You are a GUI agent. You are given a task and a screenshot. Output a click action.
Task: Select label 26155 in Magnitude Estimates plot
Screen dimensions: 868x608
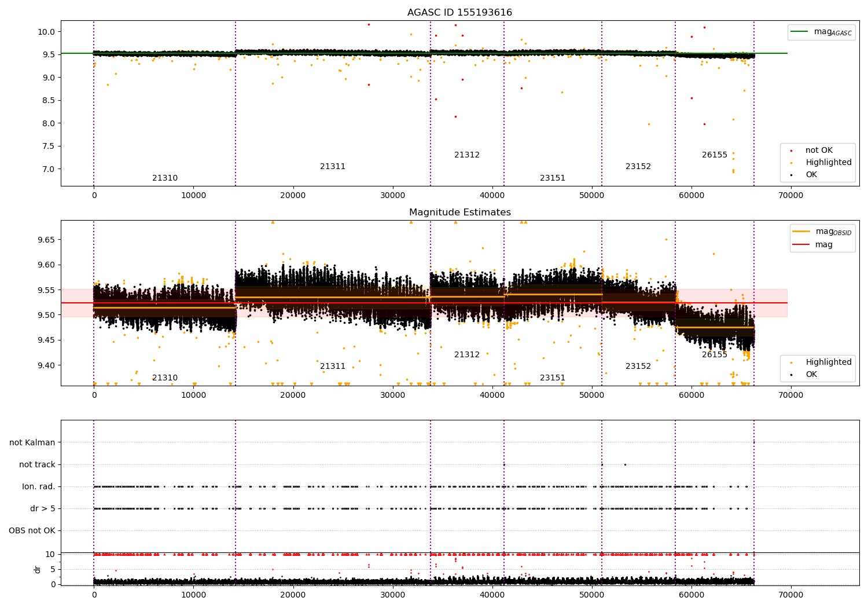pos(715,355)
